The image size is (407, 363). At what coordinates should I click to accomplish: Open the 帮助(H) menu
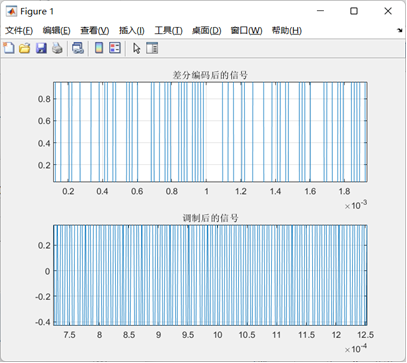(x=287, y=31)
